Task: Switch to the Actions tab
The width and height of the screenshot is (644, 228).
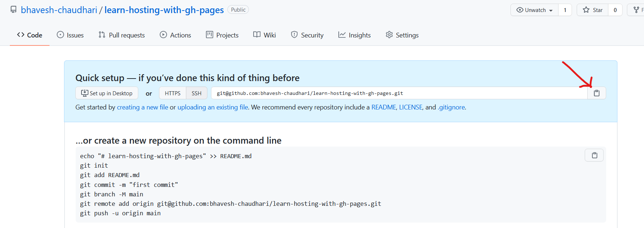Action: [175, 35]
